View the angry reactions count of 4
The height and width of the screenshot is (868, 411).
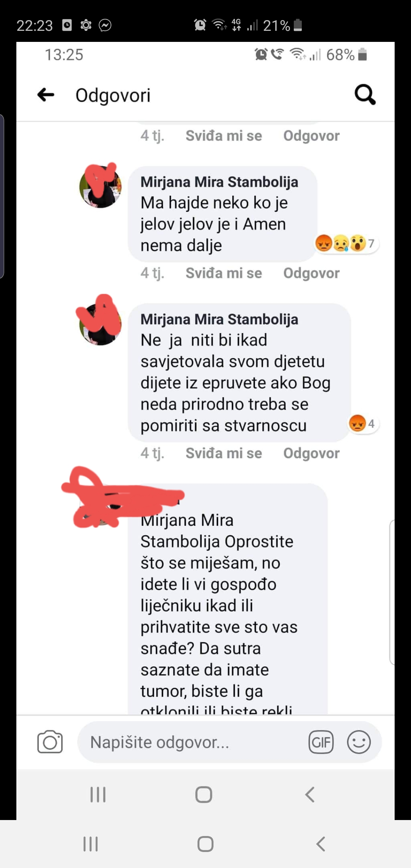point(363,423)
